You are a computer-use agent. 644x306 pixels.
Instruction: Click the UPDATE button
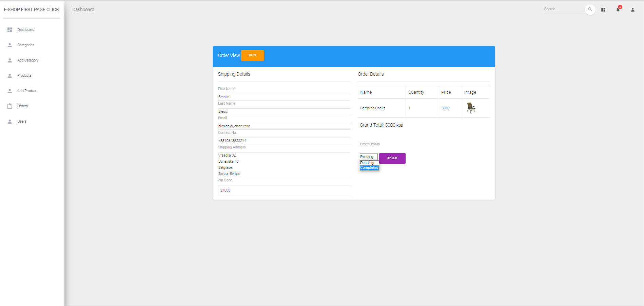(392, 158)
